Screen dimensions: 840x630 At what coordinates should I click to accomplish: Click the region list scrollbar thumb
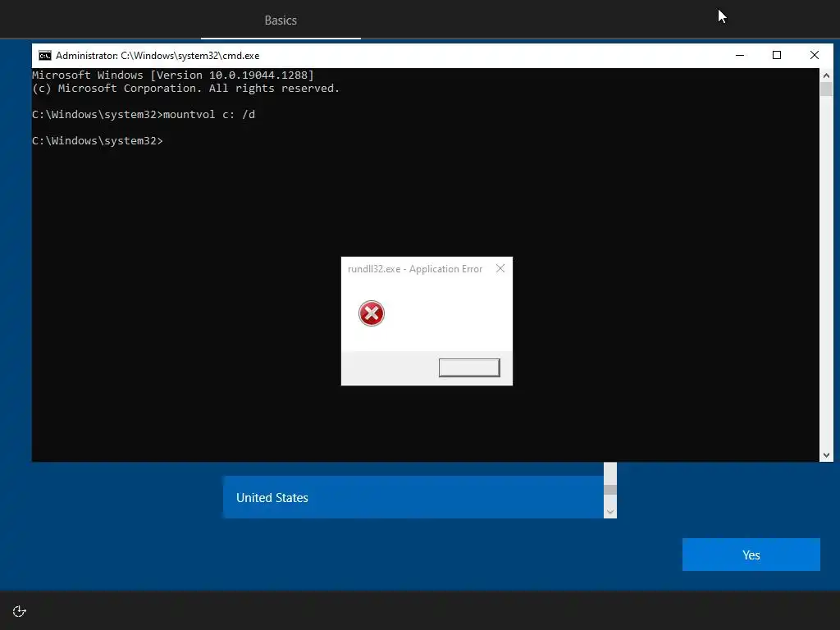[x=610, y=489]
